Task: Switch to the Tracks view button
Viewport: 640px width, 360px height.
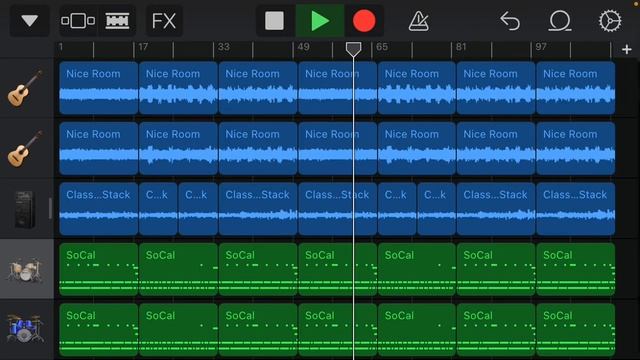Action: coord(117,20)
